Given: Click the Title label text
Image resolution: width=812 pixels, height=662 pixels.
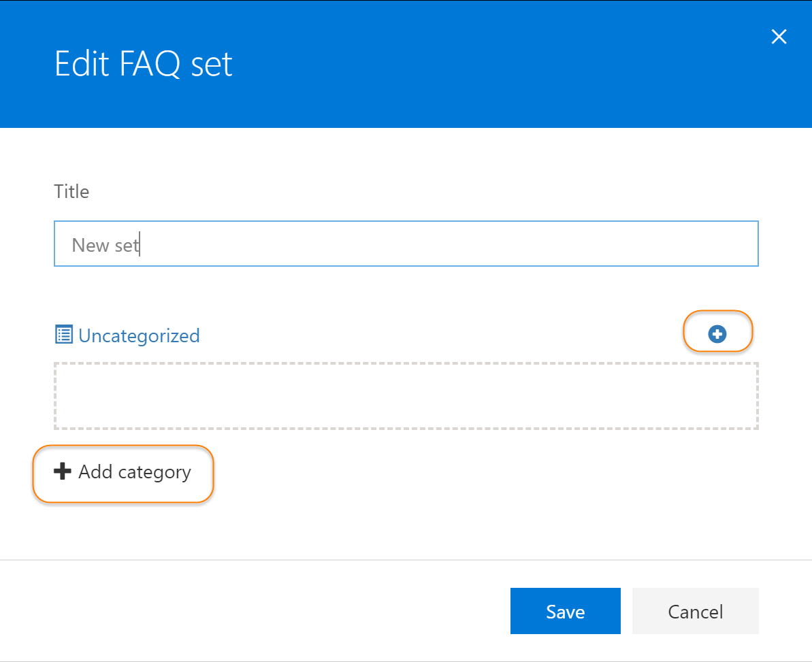Looking at the screenshot, I should coord(71,191).
